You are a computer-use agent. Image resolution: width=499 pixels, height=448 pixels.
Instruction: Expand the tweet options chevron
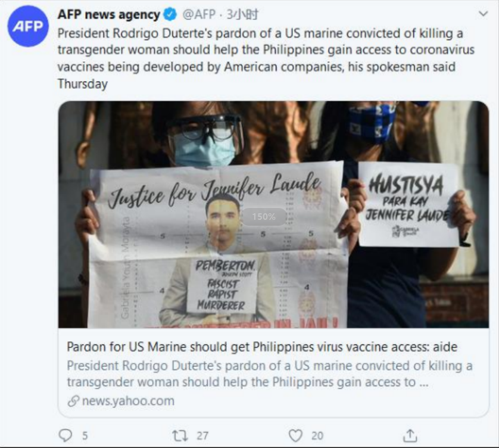click(483, 14)
